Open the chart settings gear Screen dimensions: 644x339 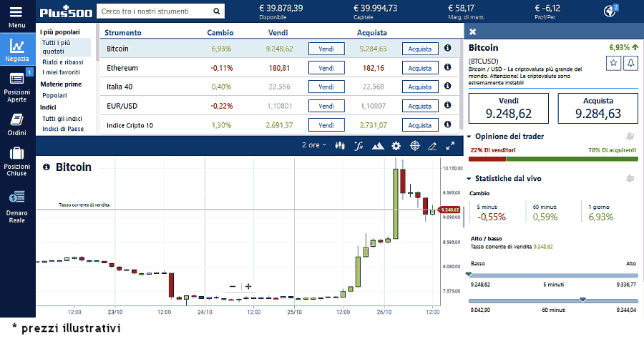(396, 145)
